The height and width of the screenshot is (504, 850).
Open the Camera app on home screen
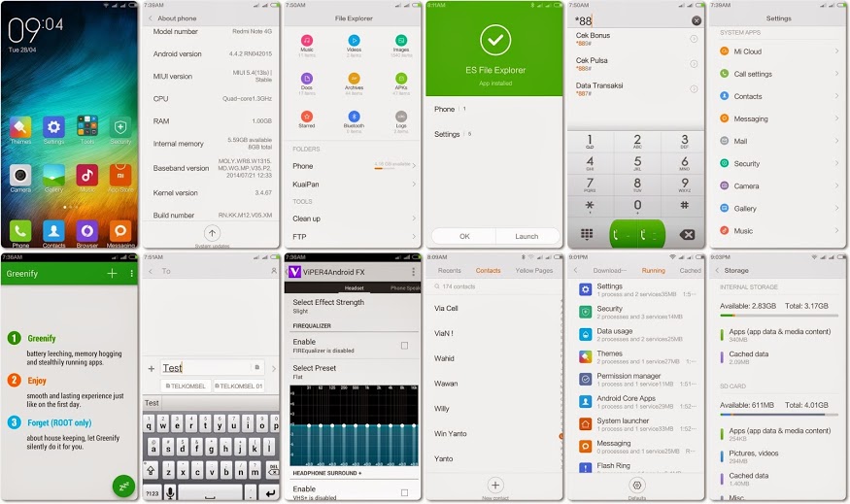pyautogui.click(x=20, y=175)
